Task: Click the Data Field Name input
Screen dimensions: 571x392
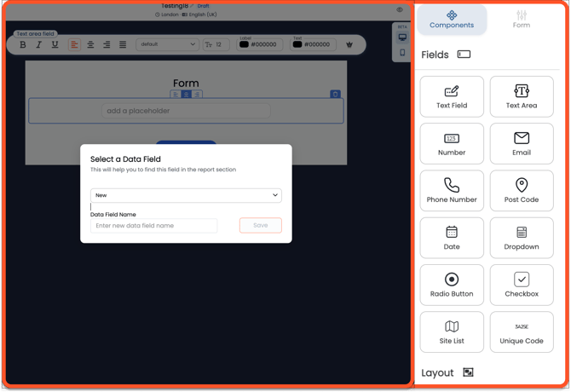Action: pyautogui.click(x=154, y=226)
